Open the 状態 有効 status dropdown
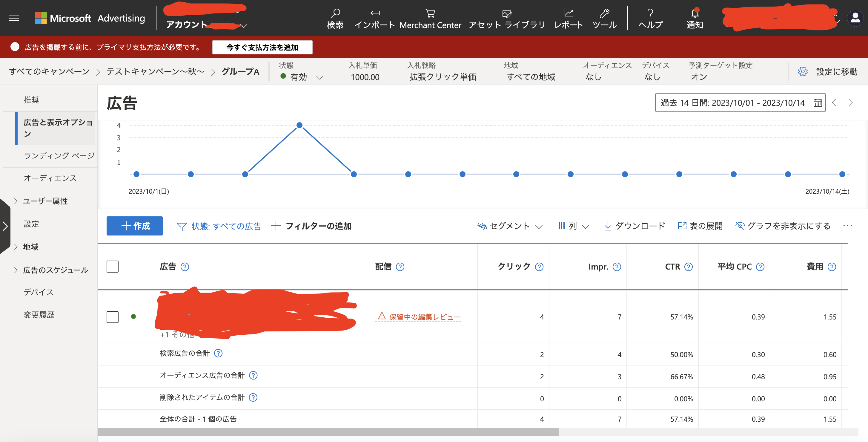This screenshot has width=868, height=442. click(301, 77)
